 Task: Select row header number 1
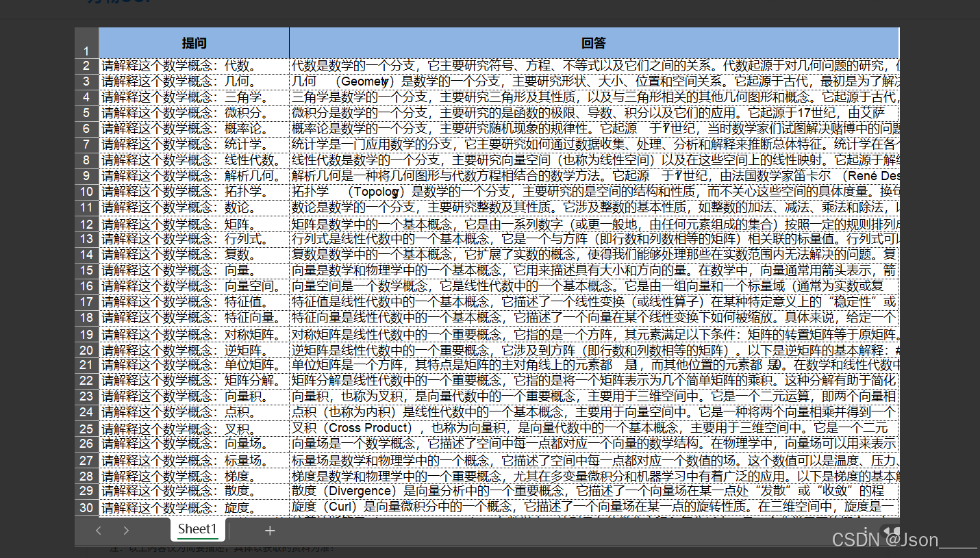(x=86, y=43)
